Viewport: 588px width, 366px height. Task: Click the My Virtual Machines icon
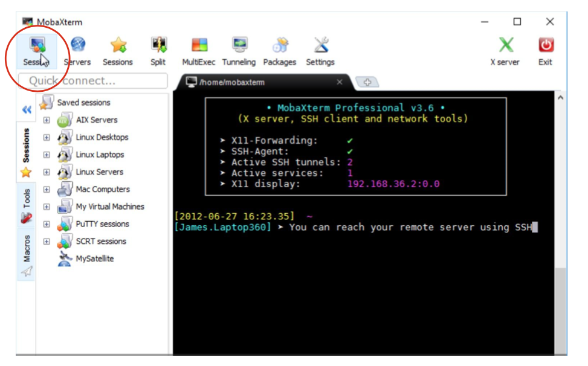(x=65, y=206)
